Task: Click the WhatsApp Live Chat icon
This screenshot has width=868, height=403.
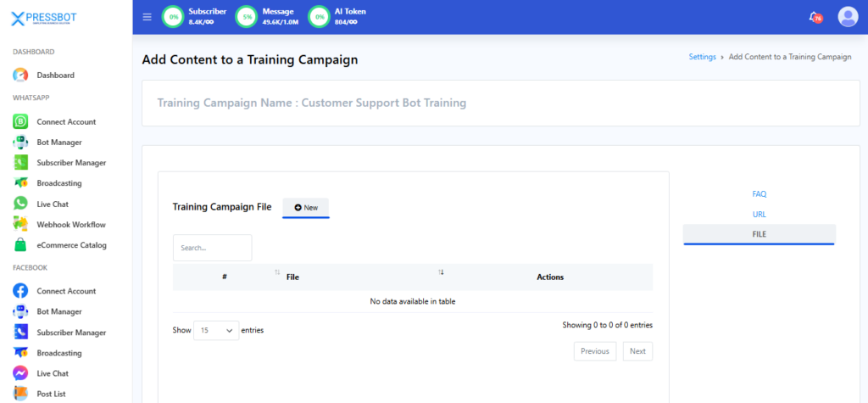Action: tap(21, 204)
